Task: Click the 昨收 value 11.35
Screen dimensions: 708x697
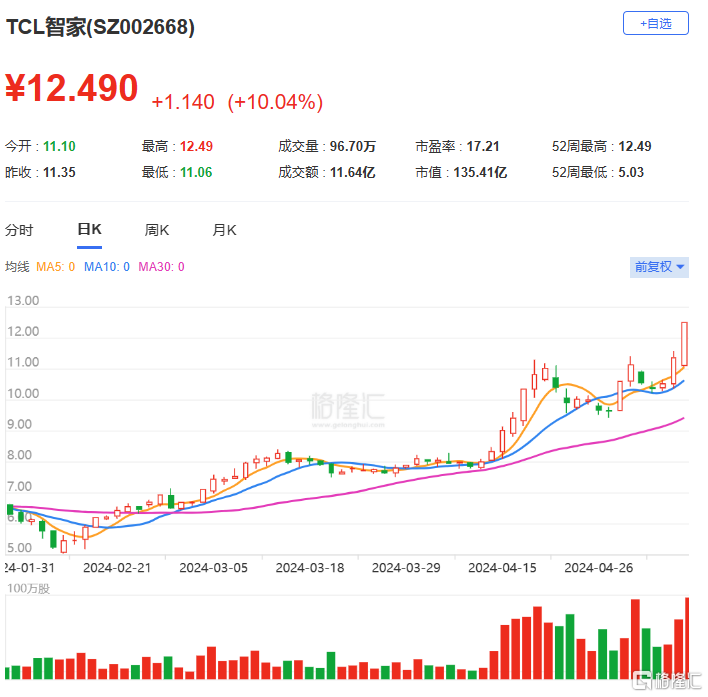Action: [x=59, y=172]
